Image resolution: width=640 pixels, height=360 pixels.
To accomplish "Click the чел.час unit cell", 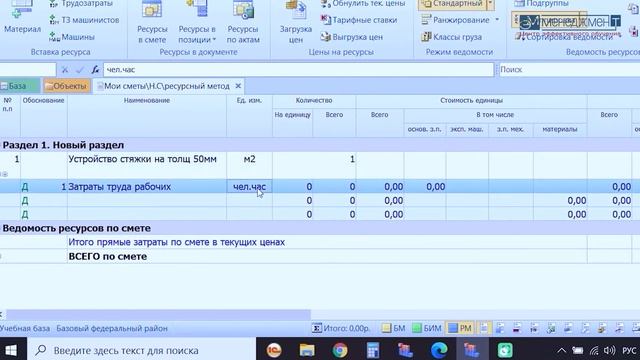I will [249, 187].
